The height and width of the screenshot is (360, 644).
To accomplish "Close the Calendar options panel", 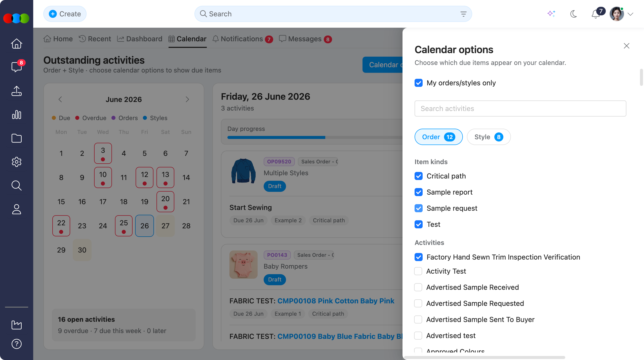I will tap(626, 46).
